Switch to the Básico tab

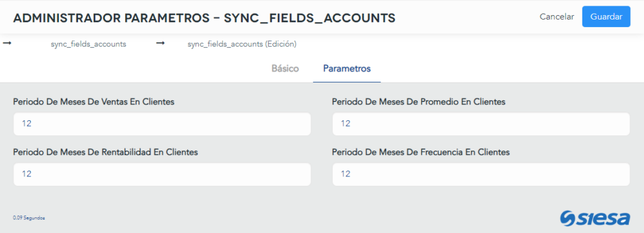pyautogui.click(x=285, y=69)
